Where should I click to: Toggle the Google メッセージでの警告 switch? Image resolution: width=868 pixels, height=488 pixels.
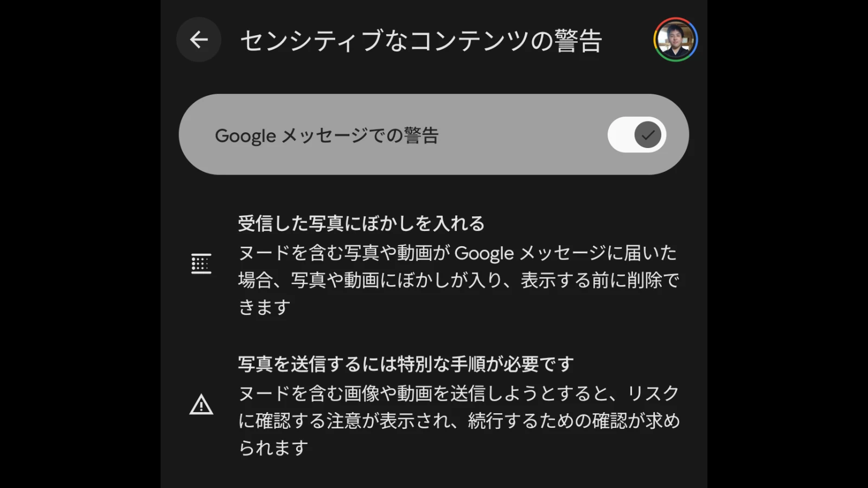[636, 134]
